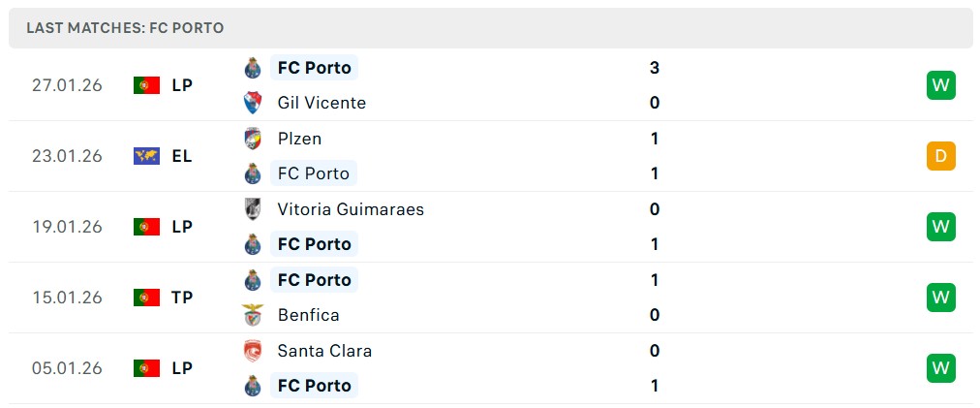Screen dimensions: 980x408
Task: Open the Santa Clara team link
Action: coord(324,351)
